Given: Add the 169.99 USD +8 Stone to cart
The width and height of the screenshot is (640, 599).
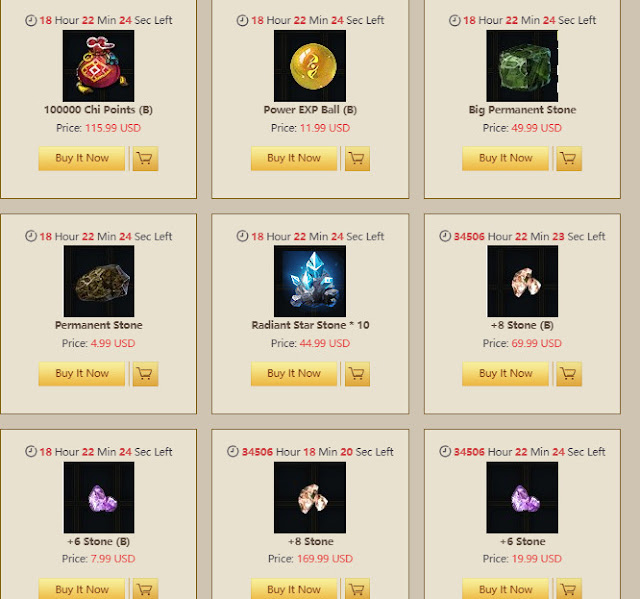Looking at the screenshot, I should coord(357,588).
